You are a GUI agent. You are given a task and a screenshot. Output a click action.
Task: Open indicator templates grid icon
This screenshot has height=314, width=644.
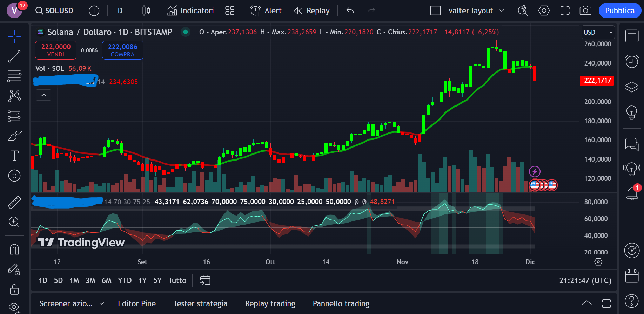click(x=230, y=11)
